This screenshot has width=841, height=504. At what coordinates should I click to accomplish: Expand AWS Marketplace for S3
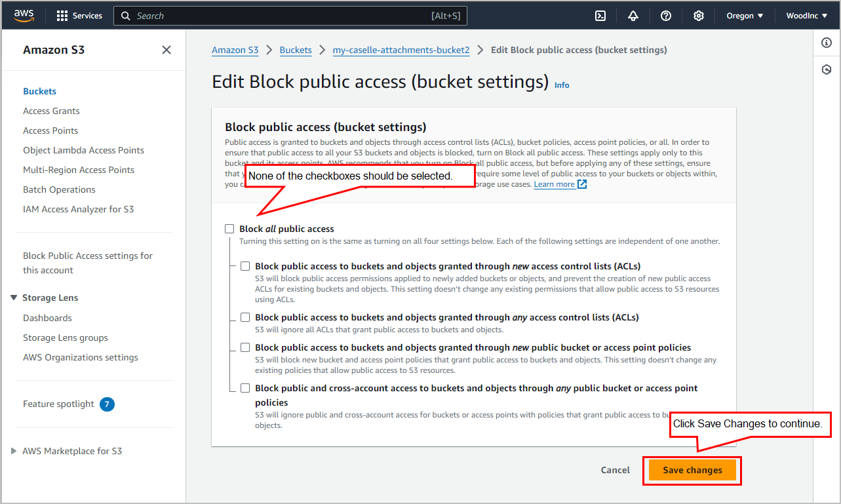(14, 451)
